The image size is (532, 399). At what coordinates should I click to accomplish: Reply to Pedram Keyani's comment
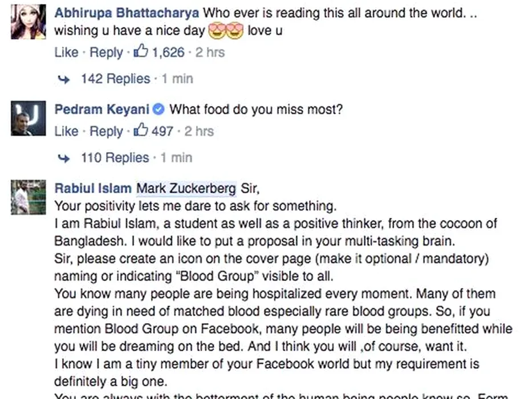click(x=106, y=131)
